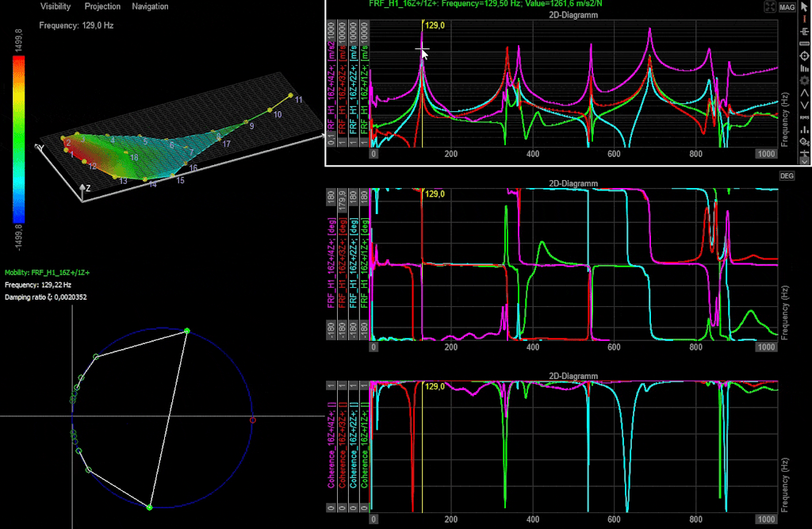Toggle fullscreen for the magnitude diagram
The image size is (812, 529).
pyautogui.click(x=770, y=7)
